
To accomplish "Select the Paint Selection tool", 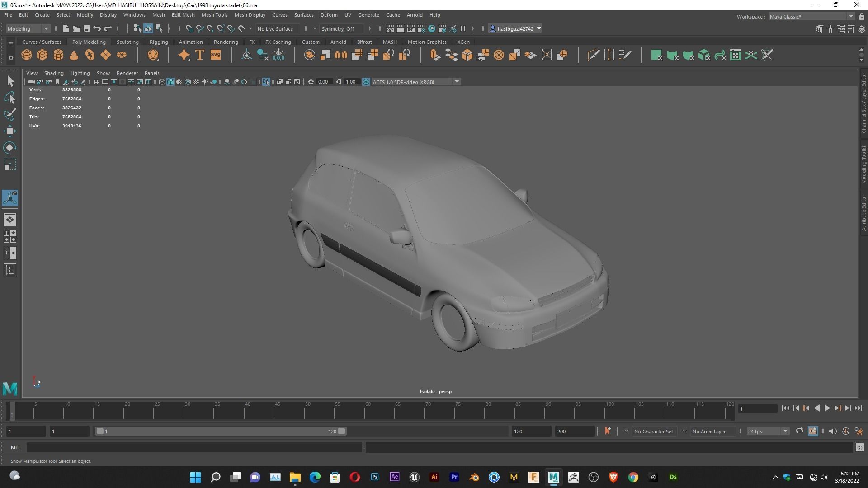I will [x=10, y=114].
